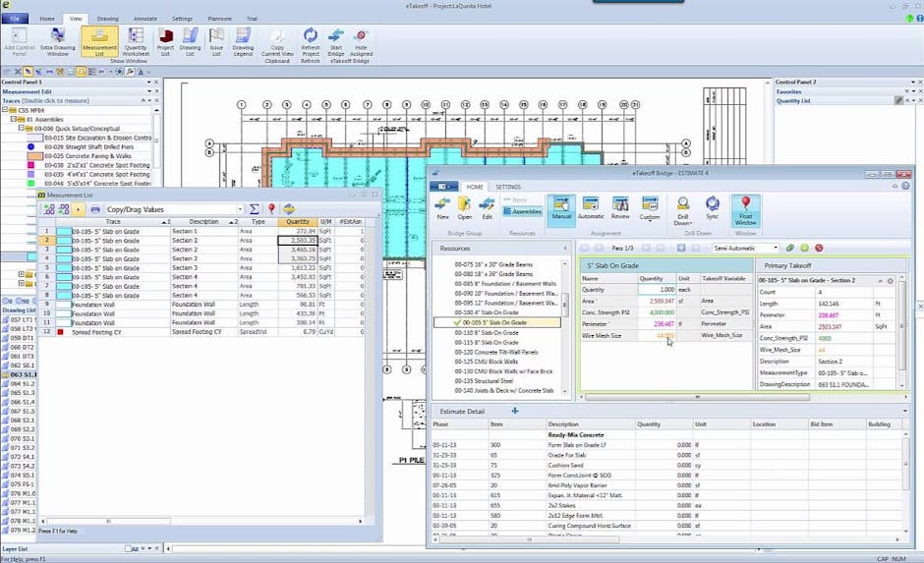Select Automatic assignment mode
Screen dimensions: 924x563
tap(591, 208)
